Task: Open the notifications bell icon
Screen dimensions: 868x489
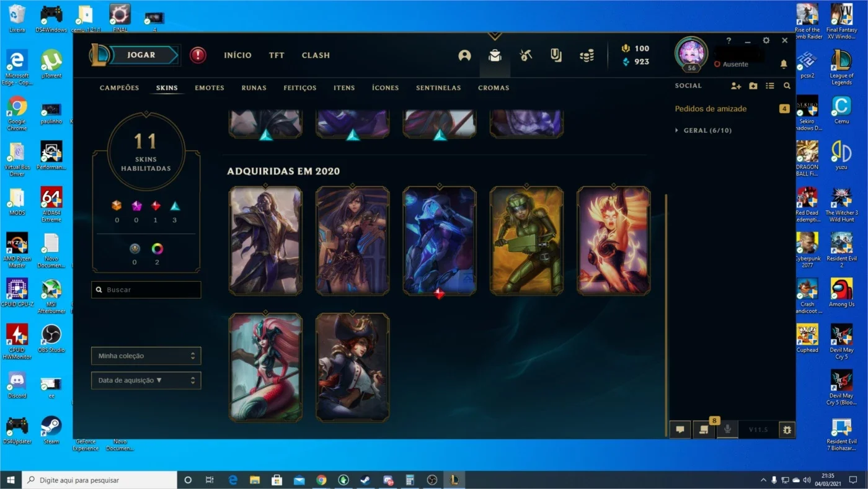Action: point(784,64)
